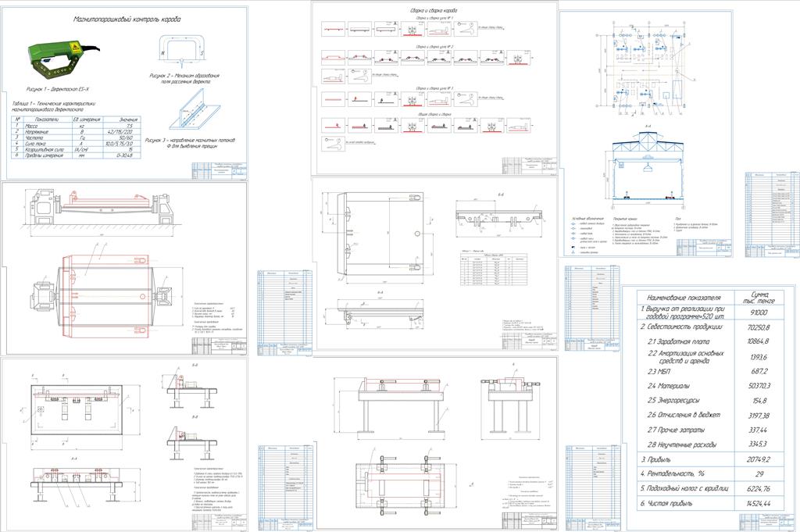800x532 pixels.
Task: Click row '2.6 Отчисления в бюджет'
Action: click(x=684, y=415)
